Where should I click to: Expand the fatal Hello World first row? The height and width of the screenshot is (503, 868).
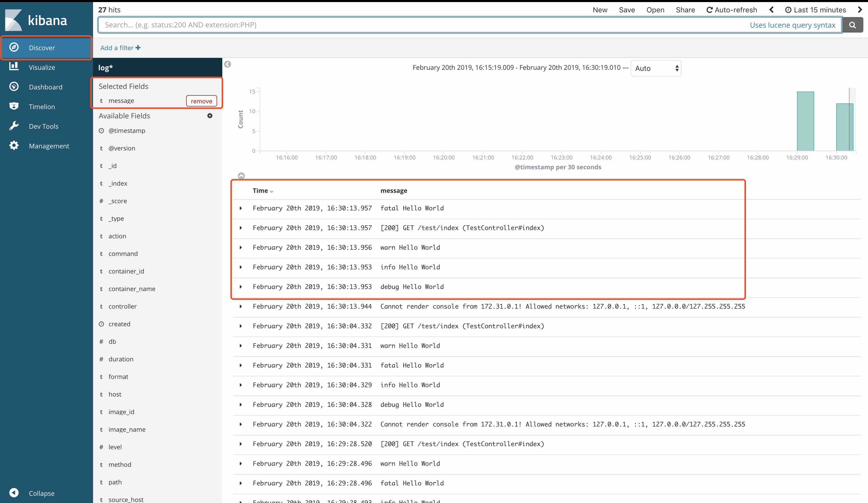241,208
